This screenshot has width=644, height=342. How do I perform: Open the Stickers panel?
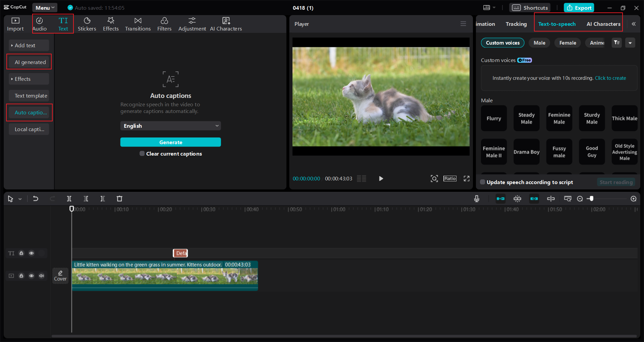pyautogui.click(x=87, y=24)
